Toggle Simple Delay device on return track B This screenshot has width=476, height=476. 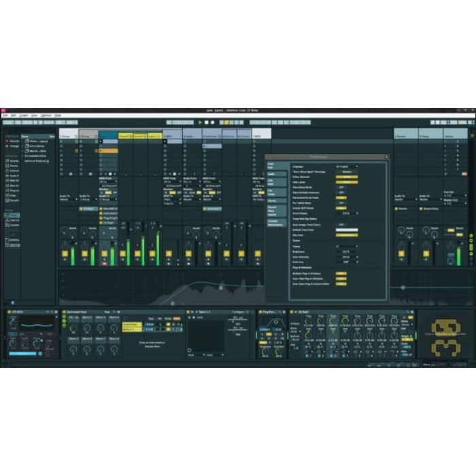click(x=421, y=209)
